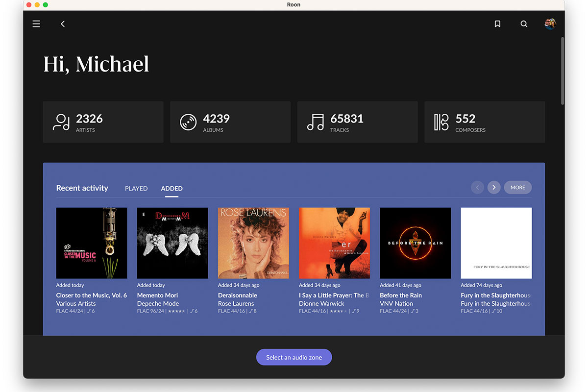The image size is (588, 392).
Task: Click 'Hi, Michael' greeting
Action: coord(96,65)
